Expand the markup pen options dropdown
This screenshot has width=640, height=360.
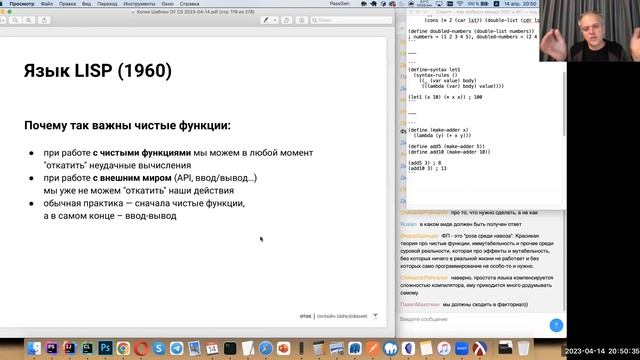[x=275, y=20]
